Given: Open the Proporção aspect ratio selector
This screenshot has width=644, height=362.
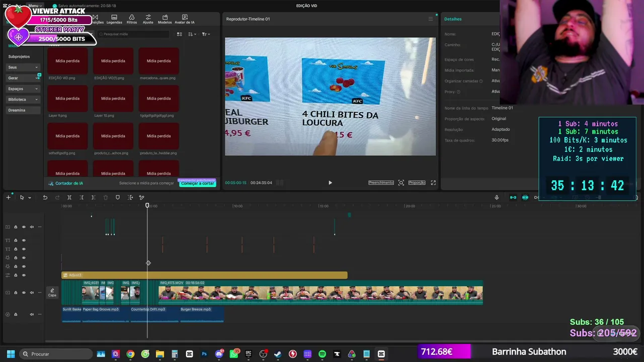Looking at the screenshot, I should click(x=417, y=183).
